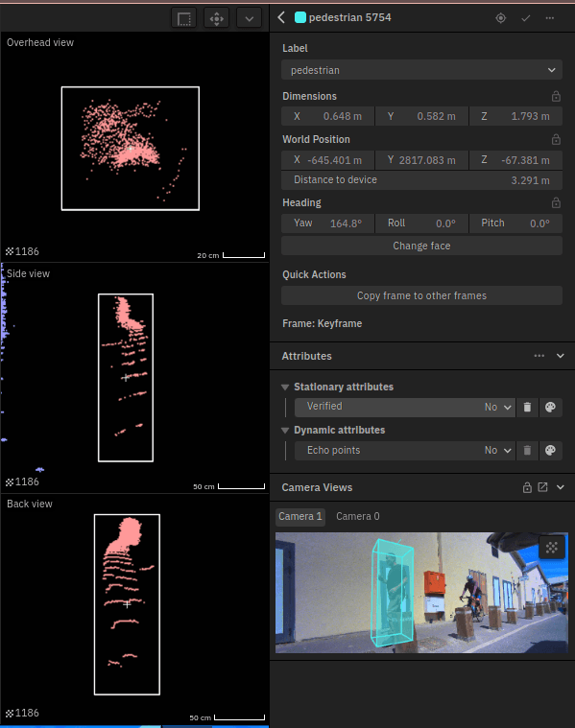Select the move/pan tool icon

point(217,19)
